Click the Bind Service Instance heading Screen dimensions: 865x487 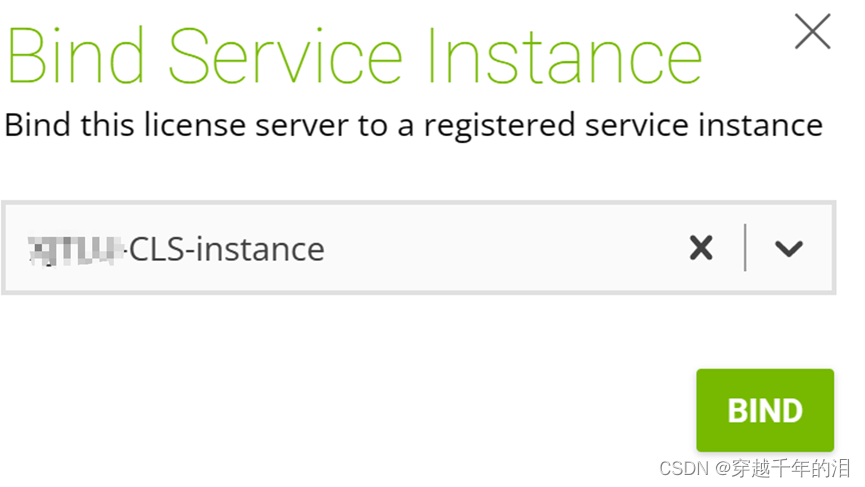pos(355,57)
